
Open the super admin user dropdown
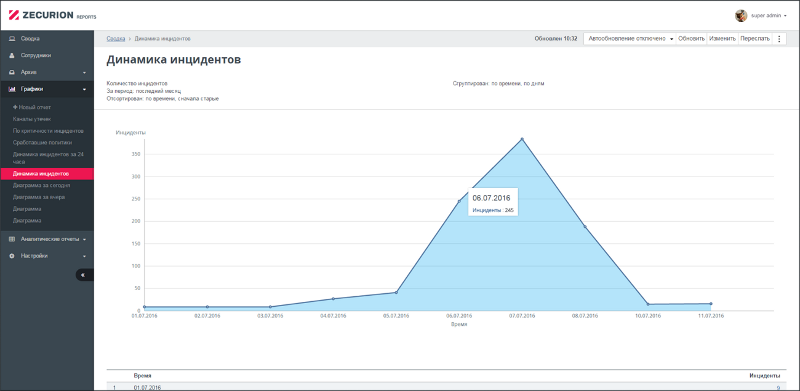(x=768, y=16)
